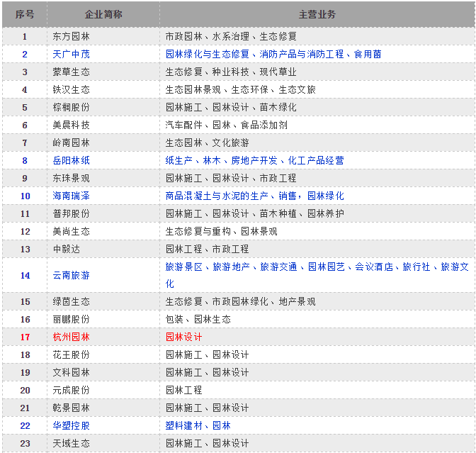
Task: Click blue row number 10
Action: [x=25, y=196]
